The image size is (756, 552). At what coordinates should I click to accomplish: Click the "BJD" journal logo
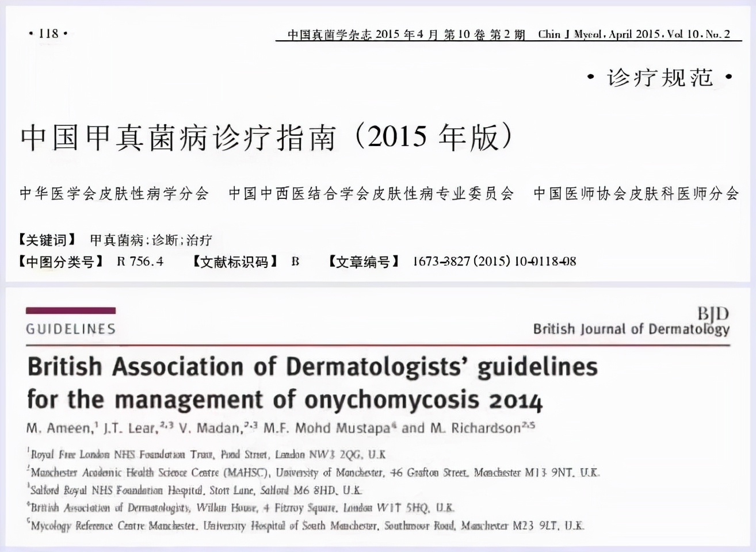713,313
